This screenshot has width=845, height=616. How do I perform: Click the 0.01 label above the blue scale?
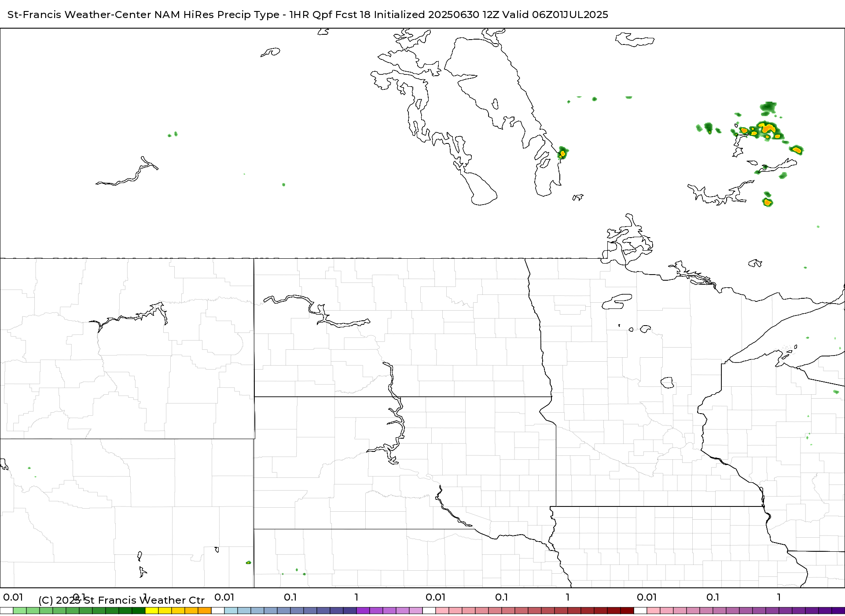[224, 597]
